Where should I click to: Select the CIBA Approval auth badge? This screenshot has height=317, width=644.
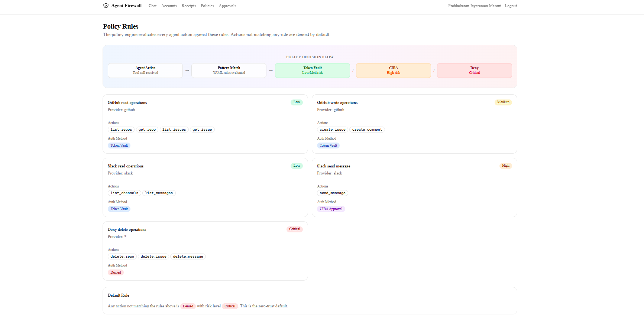pyautogui.click(x=331, y=209)
